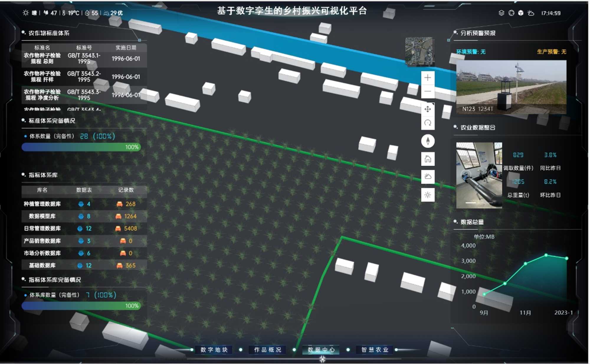Viewport: 590px width, 364px height.
Task: Click the zoom out minus button
Action: tap(427, 91)
